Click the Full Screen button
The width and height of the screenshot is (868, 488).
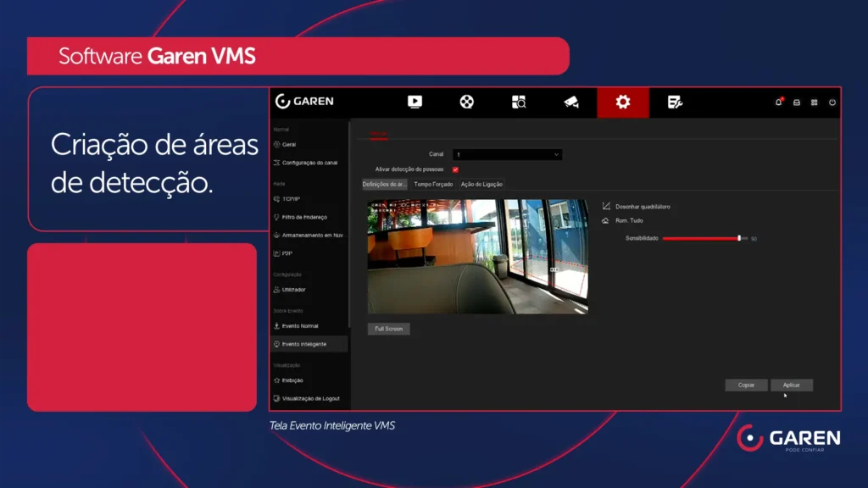tap(388, 329)
